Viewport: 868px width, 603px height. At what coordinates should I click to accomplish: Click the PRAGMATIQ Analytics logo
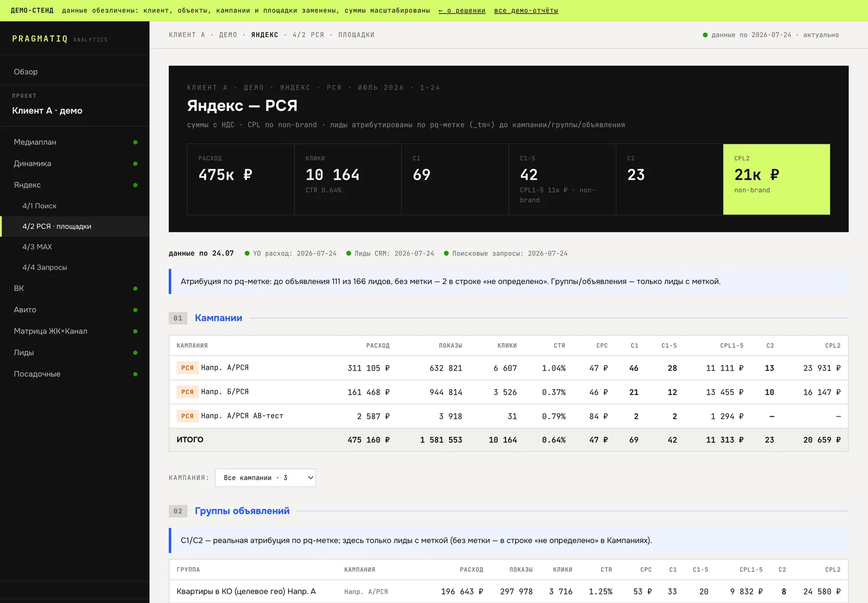pos(60,39)
